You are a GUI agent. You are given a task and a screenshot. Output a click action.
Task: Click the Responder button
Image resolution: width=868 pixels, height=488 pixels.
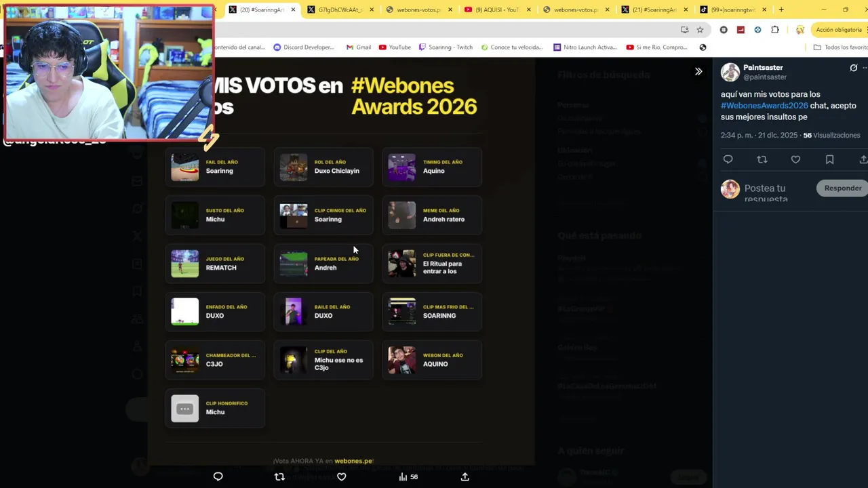click(843, 188)
